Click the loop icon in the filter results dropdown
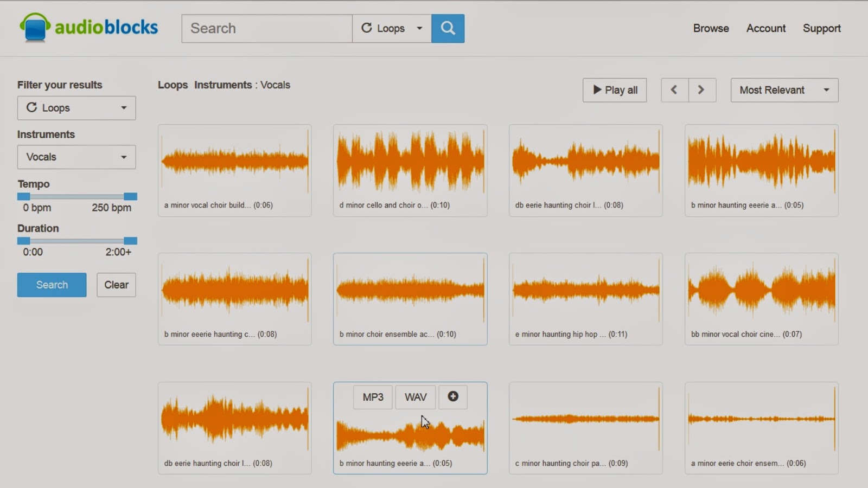Image resolution: width=868 pixels, height=488 pixels. (31, 107)
